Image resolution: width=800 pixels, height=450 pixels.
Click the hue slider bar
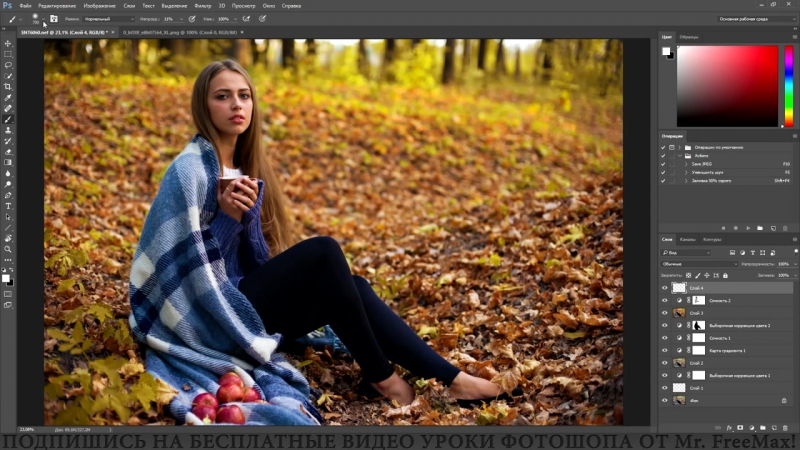pyautogui.click(x=789, y=86)
